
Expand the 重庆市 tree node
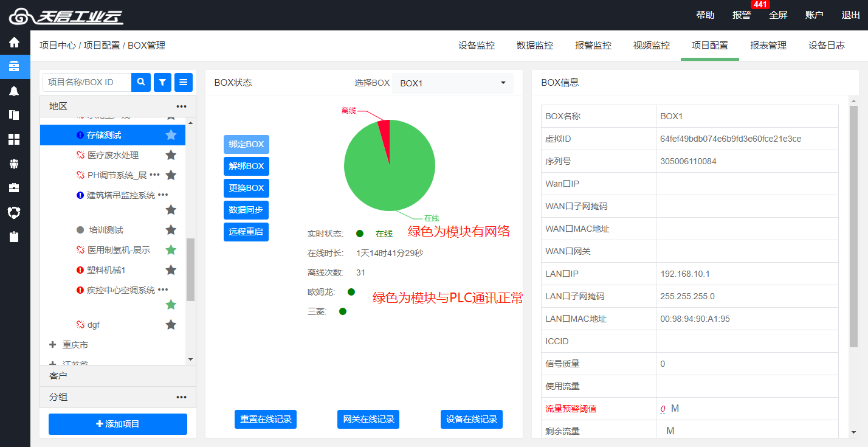pos(52,345)
